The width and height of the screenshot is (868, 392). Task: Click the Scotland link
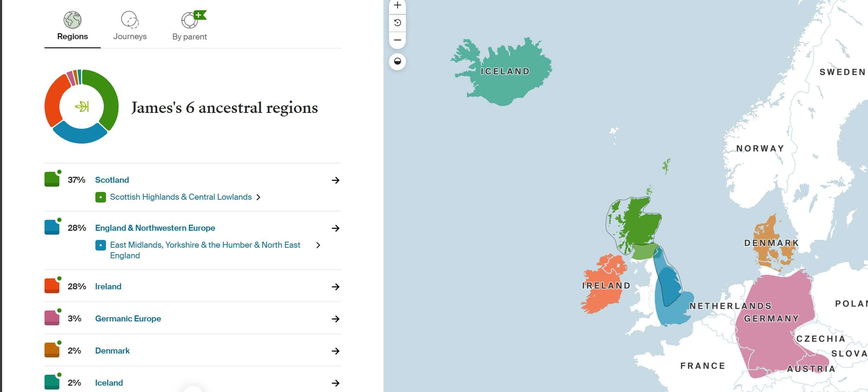112,180
